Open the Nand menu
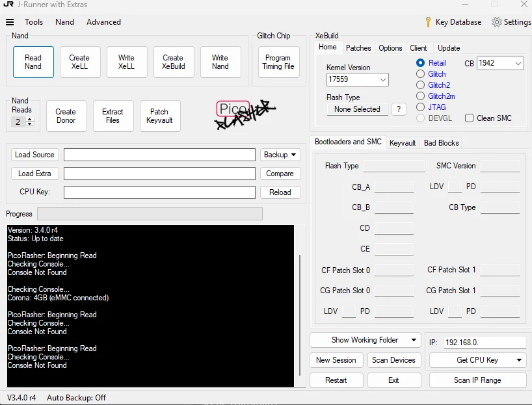Image resolution: width=532 pixels, height=405 pixels. [x=64, y=22]
